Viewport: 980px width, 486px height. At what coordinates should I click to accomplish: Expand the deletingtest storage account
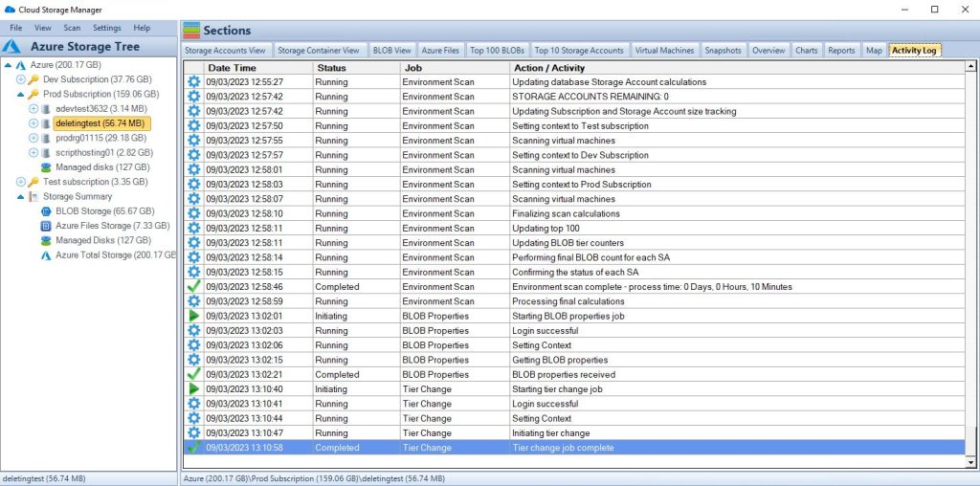coord(33,123)
